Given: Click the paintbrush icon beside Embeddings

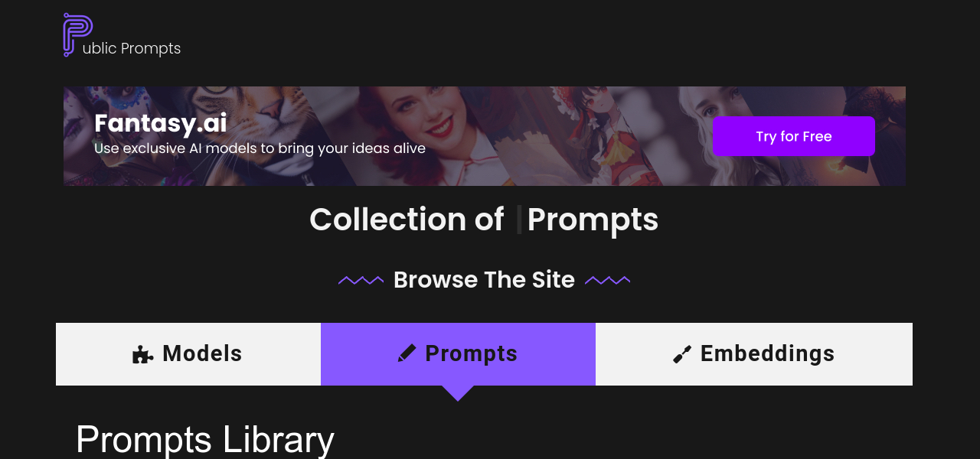Looking at the screenshot, I should tap(682, 354).
